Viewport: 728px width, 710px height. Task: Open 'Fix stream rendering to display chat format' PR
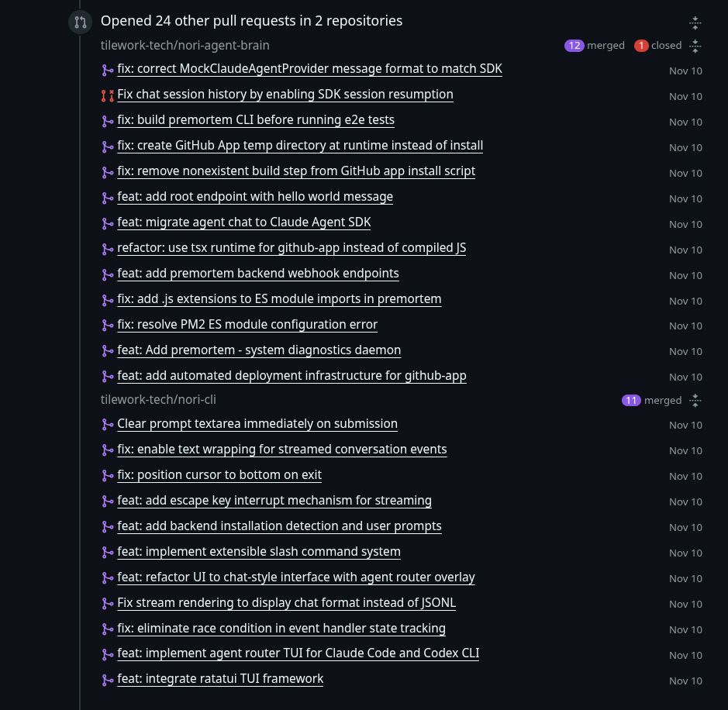[x=286, y=603]
